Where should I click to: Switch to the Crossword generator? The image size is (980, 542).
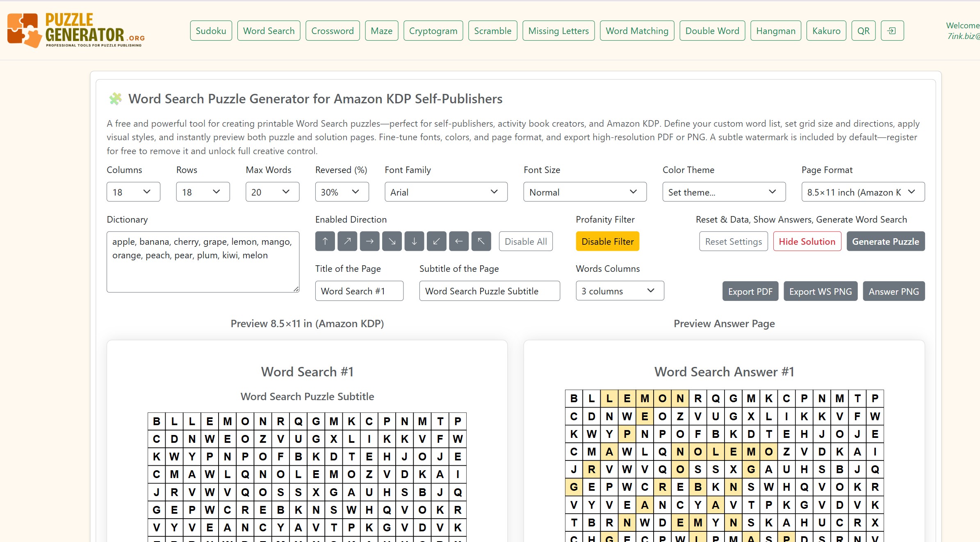coord(332,30)
